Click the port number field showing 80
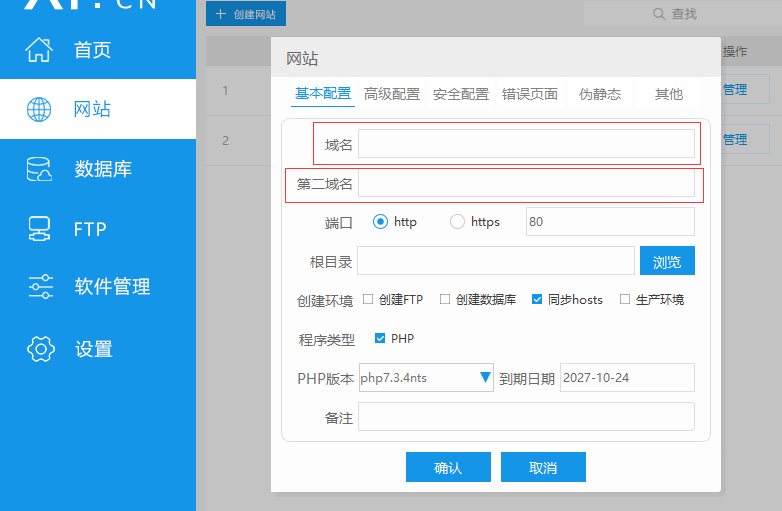 click(x=610, y=221)
